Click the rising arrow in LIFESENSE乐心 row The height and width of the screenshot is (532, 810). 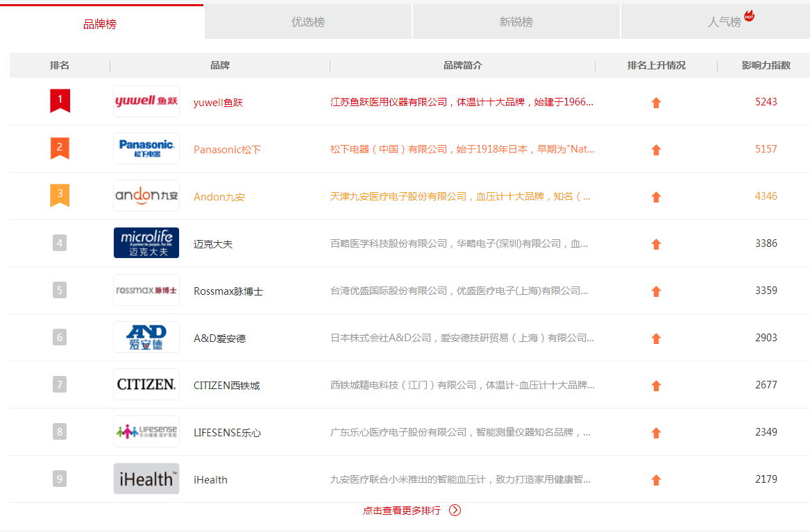656,433
